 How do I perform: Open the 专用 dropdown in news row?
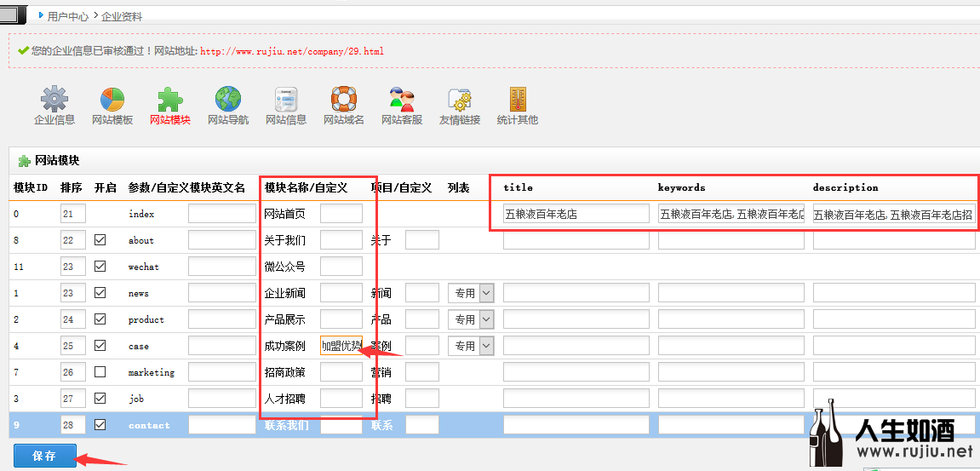471,293
